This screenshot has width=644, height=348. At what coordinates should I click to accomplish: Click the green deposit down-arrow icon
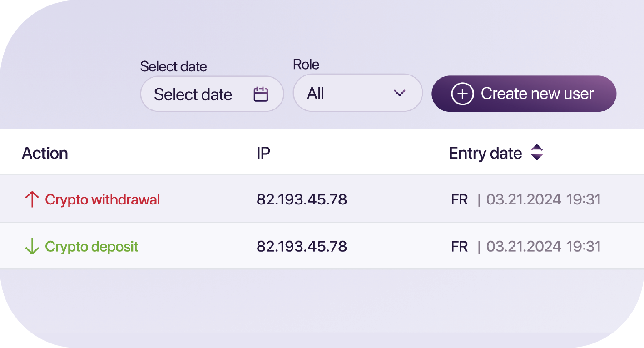(x=31, y=247)
